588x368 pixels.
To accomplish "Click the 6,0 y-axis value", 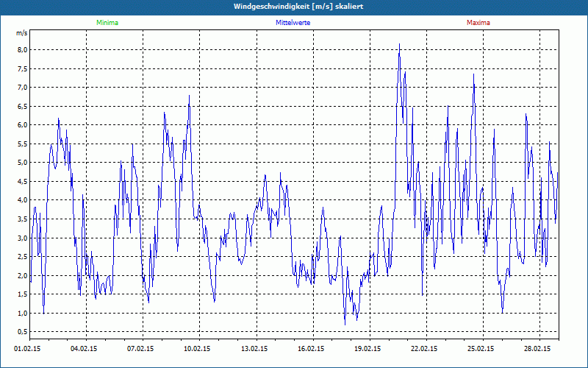I will click(24, 125).
